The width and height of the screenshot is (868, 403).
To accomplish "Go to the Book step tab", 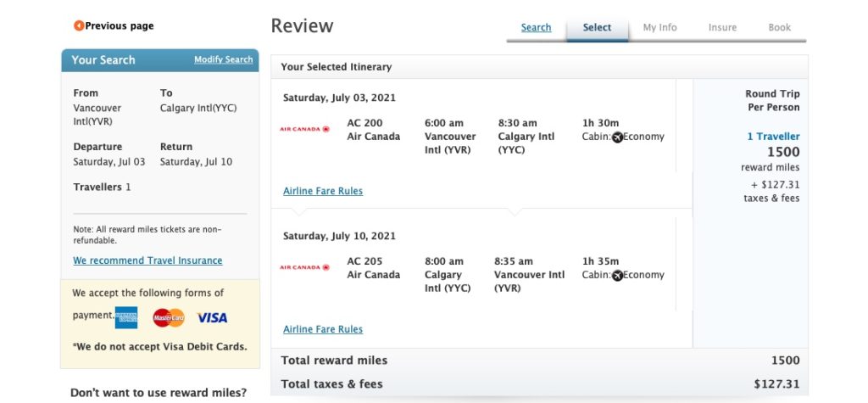I will [x=780, y=27].
